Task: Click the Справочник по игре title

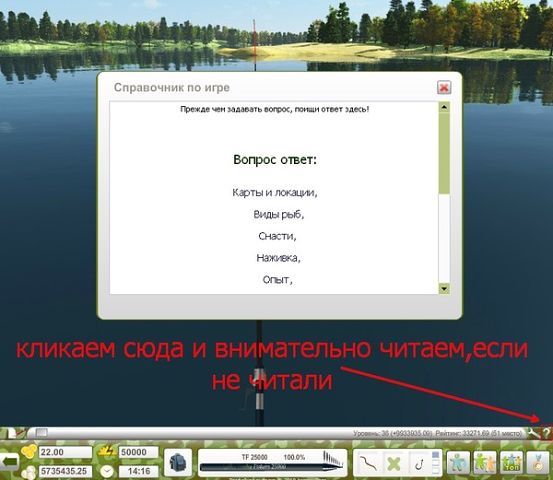Action: (172, 87)
